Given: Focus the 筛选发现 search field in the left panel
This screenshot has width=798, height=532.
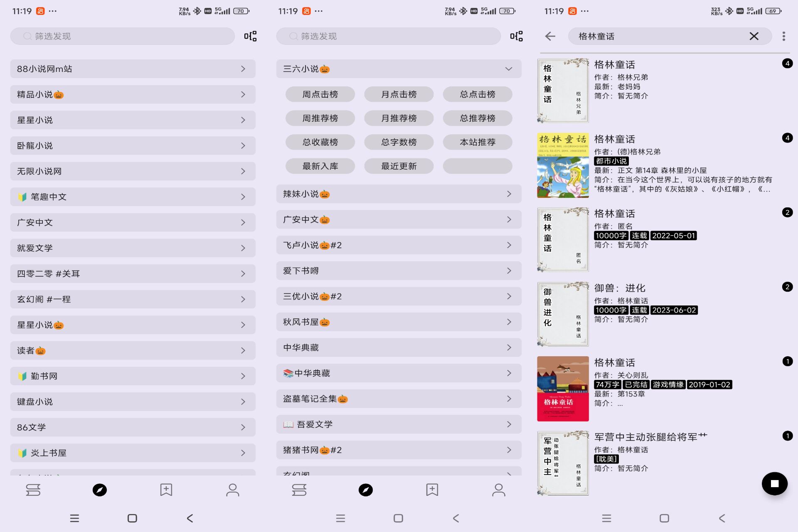Looking at the screenshot, I should click(x=123, y=36).
